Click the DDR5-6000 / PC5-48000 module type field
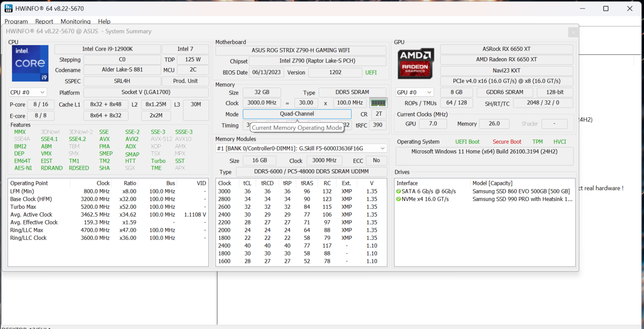The width and height of the screenshot is (644, 329). 311,172
